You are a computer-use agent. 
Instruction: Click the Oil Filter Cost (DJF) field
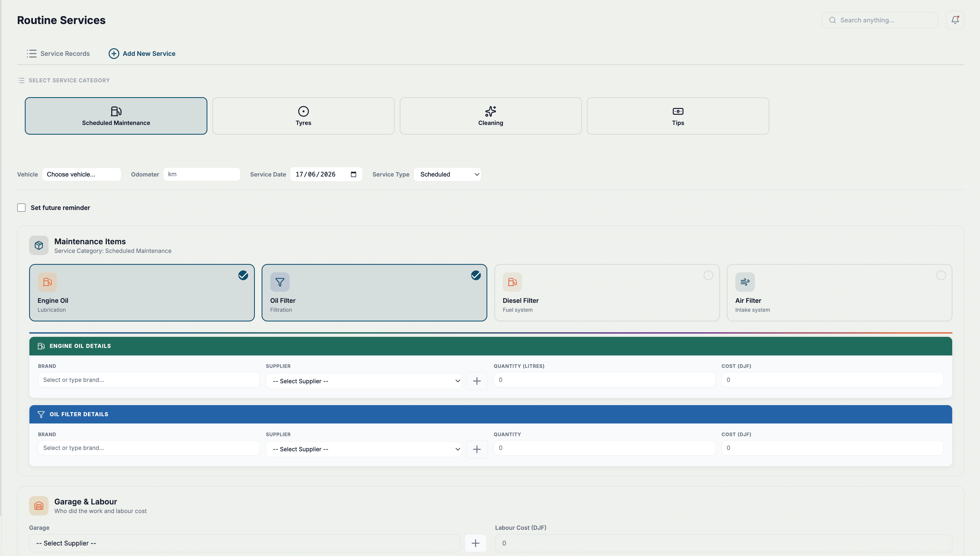[x=832, y=448]
